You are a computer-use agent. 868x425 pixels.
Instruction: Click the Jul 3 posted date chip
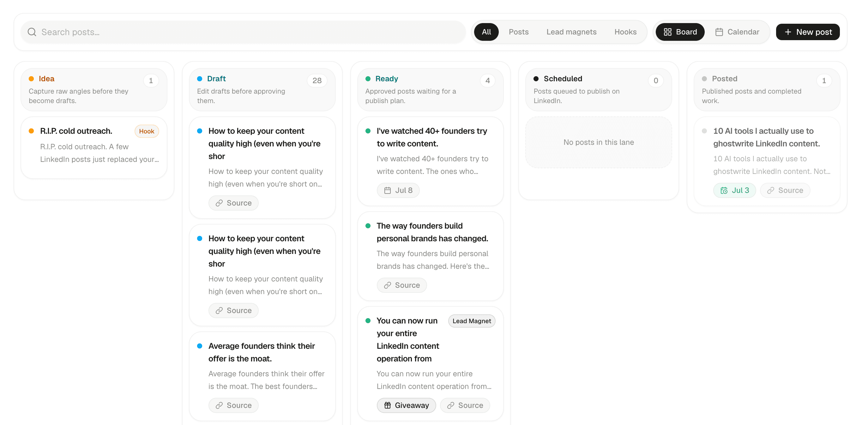(735, 191)
